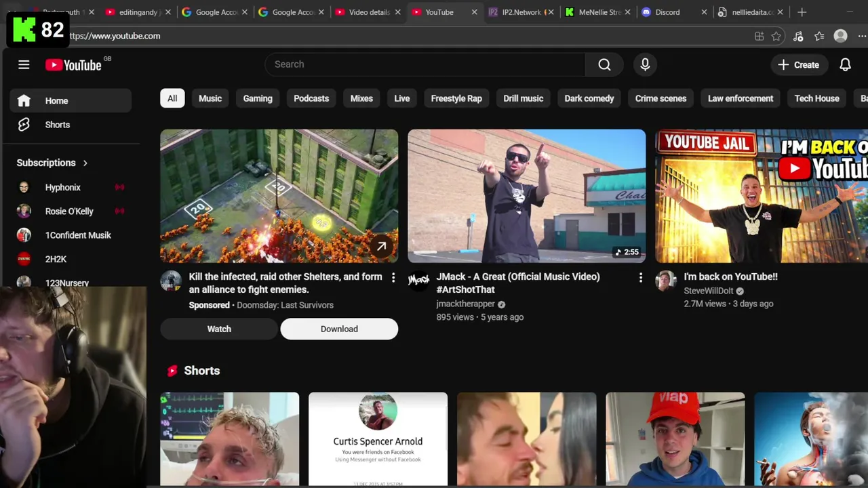Image resolution: width=868 pixels, height=488 pixels.
Task: Start voice search with the microphone
Action: click(x=645, y=64)
